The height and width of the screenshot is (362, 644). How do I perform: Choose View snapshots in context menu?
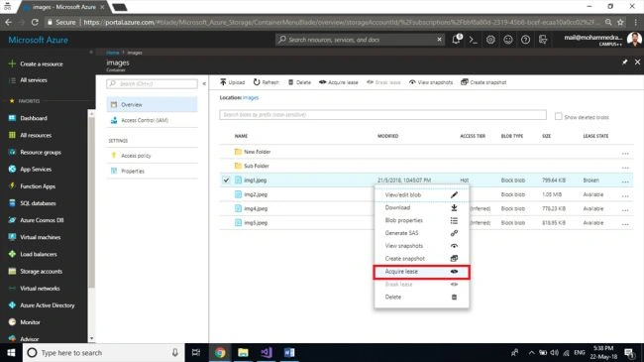pos(421,246)
